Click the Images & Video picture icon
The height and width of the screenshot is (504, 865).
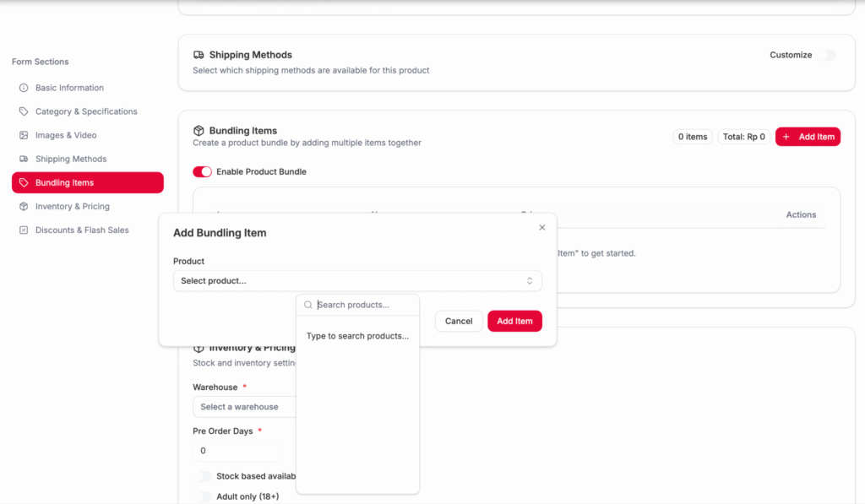pos(24,135)
